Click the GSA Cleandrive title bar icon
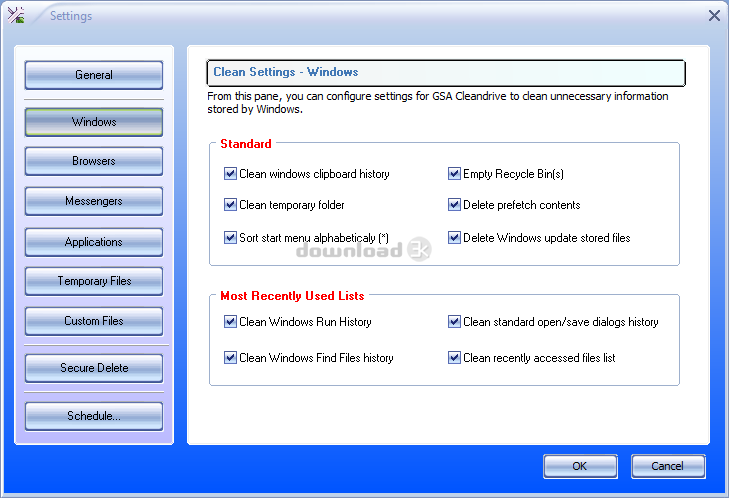This screenshot has width=729, height=498. coord(17,15)
